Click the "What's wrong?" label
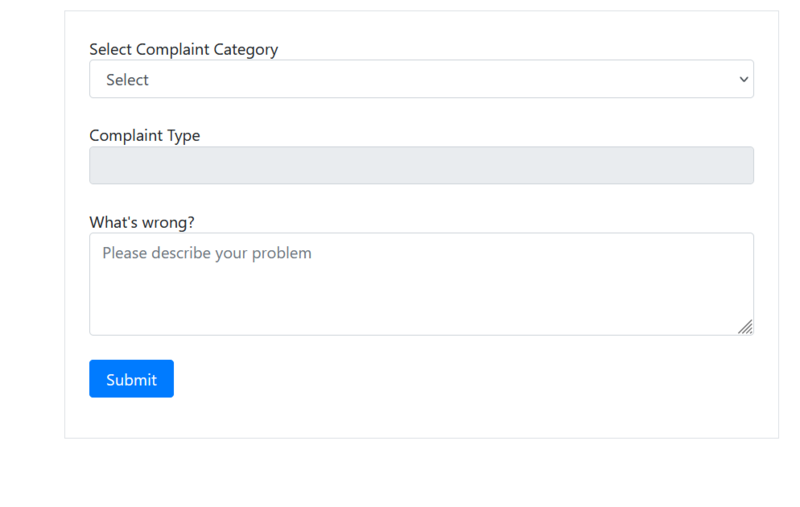Screen dimensions: 800x507 click(141, 222)
